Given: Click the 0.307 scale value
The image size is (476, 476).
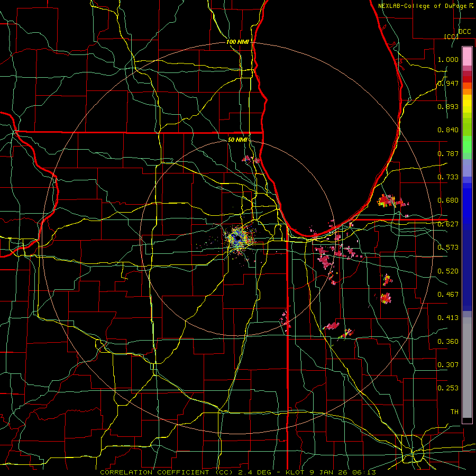Looking at the screenshot, I should click(448, 365).
